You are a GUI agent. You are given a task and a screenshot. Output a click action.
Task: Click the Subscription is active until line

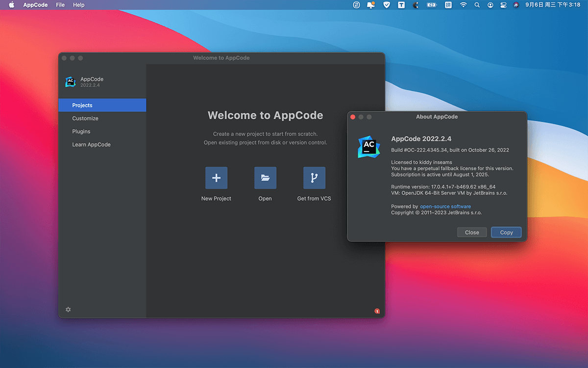pos(440,175)
